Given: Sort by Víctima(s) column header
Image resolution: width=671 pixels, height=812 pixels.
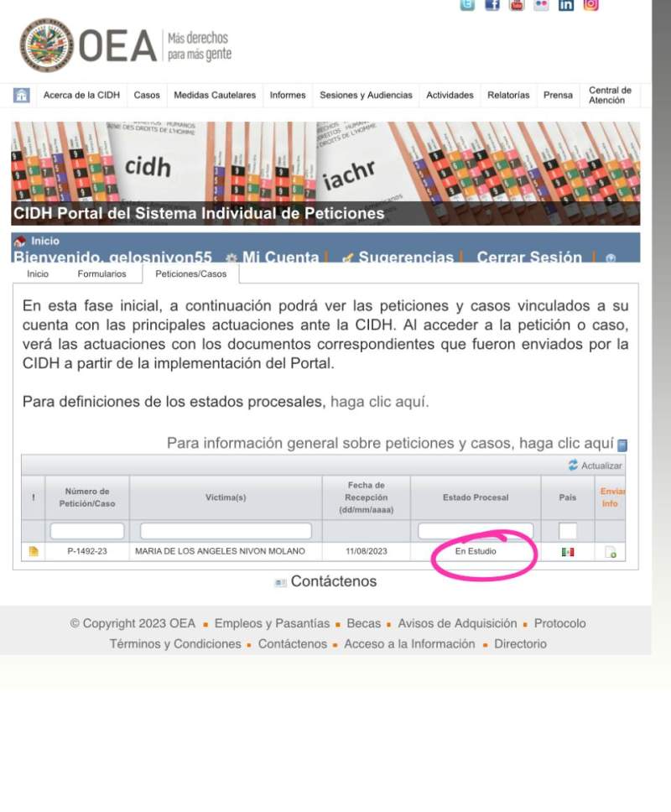Looking at the screenshot, I should [x=226, y=497].
